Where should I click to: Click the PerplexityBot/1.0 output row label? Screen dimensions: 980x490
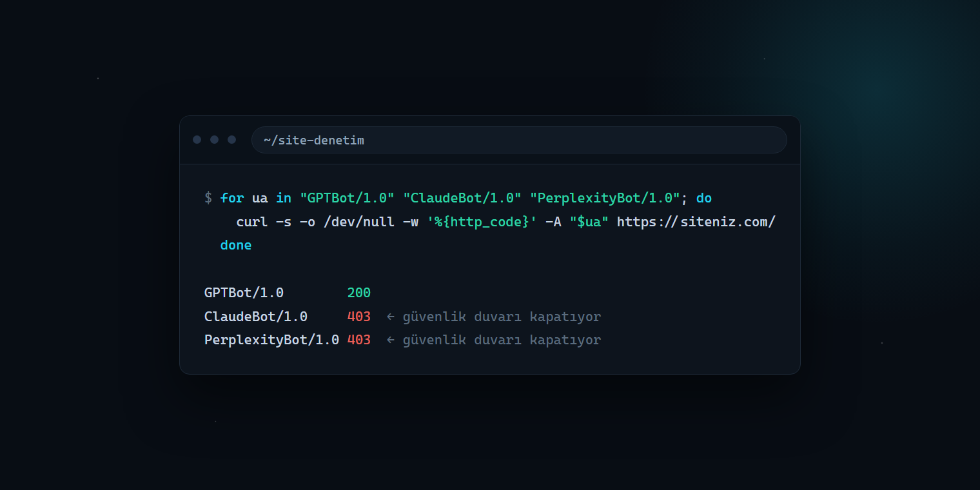(271, 340)
